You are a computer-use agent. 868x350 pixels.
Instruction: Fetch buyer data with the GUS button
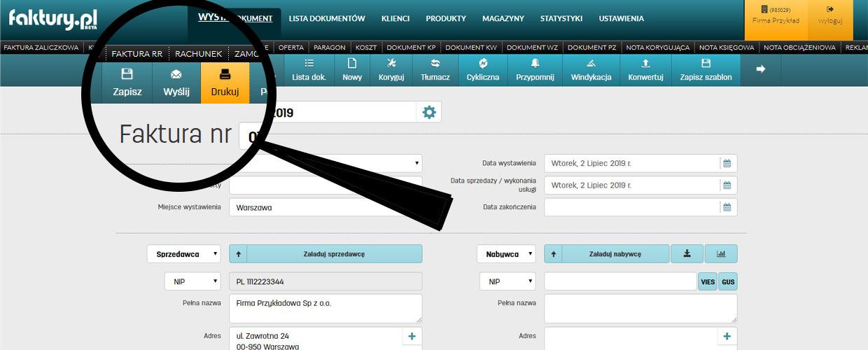728,281
